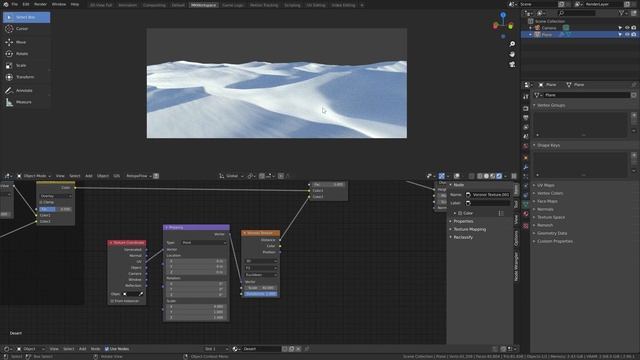Activate the Cursor tool
This screenshot has width=640, height=360.
(x=26, y=29)
